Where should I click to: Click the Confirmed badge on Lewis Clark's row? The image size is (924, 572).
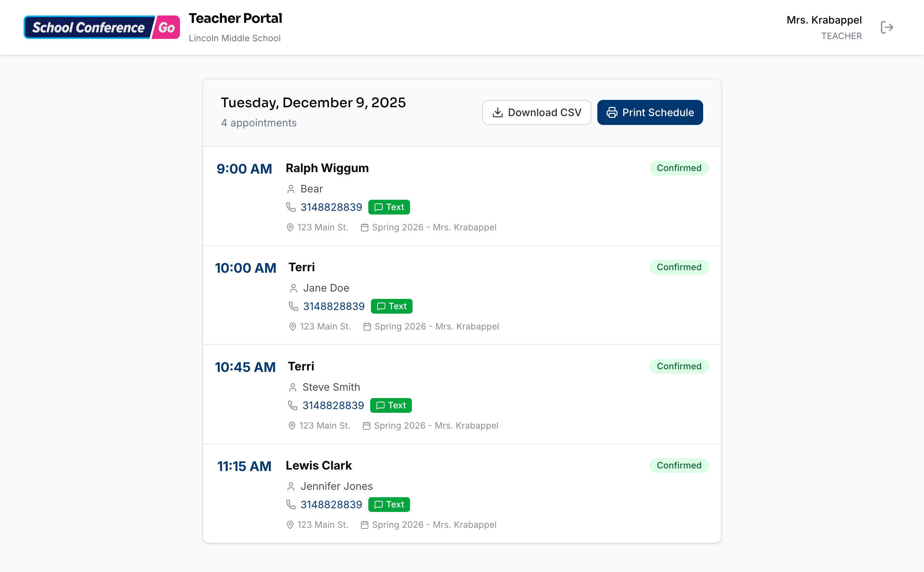click(x=678, y=465)
